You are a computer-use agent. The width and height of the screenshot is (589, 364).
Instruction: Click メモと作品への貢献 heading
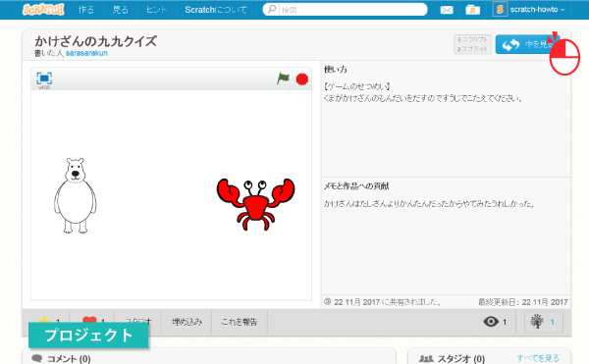(356, 185)
